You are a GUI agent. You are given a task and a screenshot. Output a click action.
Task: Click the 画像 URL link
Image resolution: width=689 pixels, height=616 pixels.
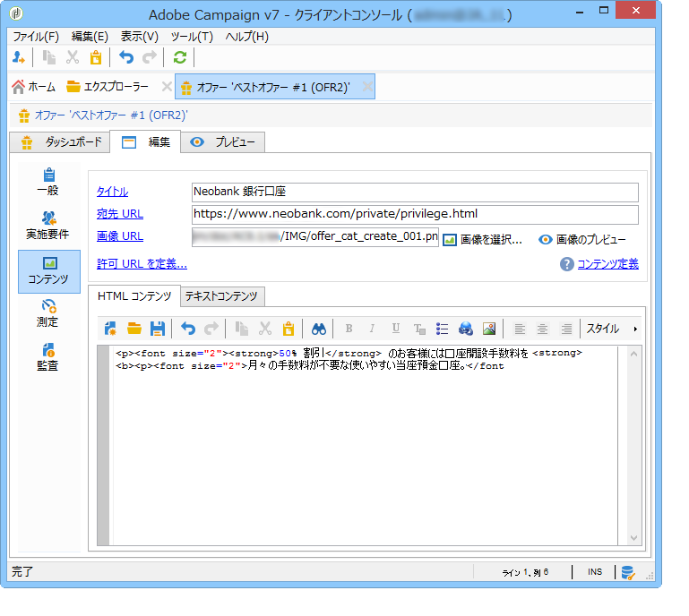pos(120,236)
